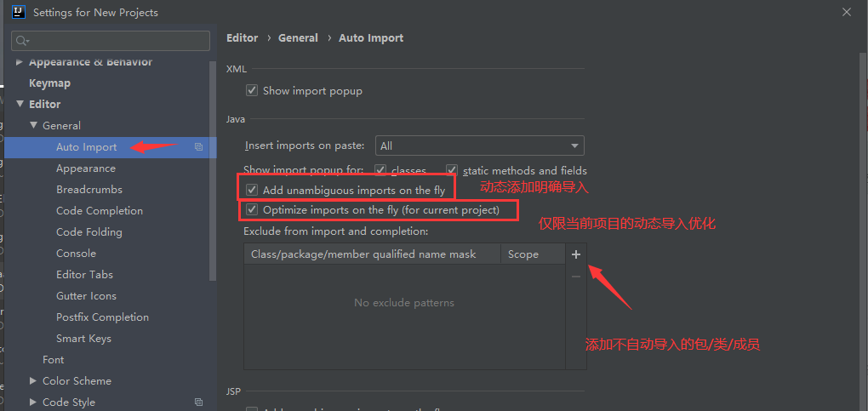Expand the Code Style node

point(33,402)
